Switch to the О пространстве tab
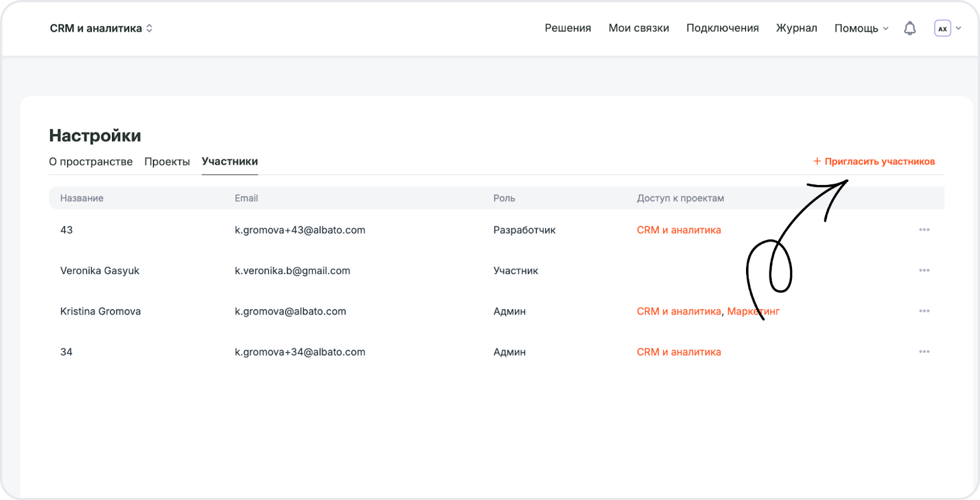 tap(91, 162)
